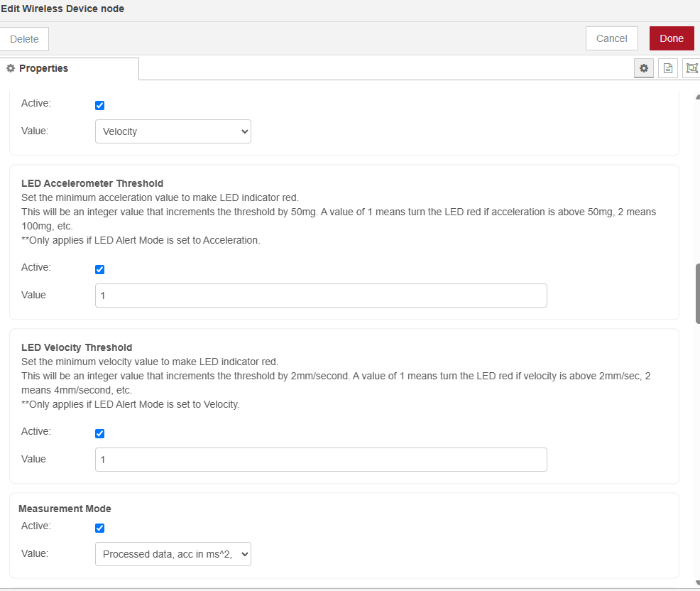This screenshot has width=700, height=591.
Task: Open the node appearance settings icon
Action: click(x=691, y=68)
